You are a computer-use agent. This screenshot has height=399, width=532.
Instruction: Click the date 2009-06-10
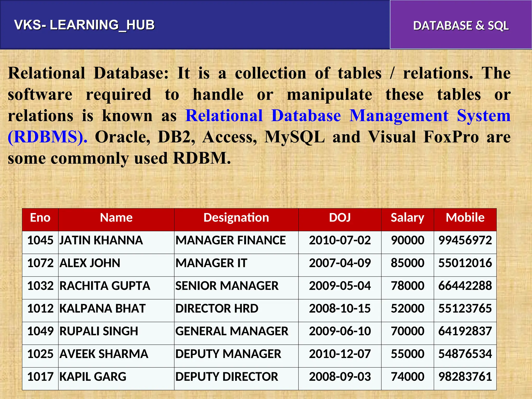340,331
